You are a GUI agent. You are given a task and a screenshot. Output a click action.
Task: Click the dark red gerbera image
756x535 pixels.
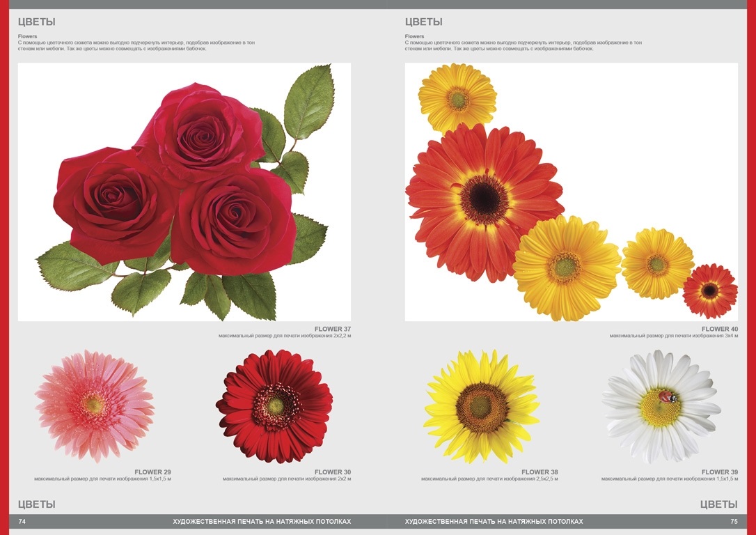(x=275, y=406)
